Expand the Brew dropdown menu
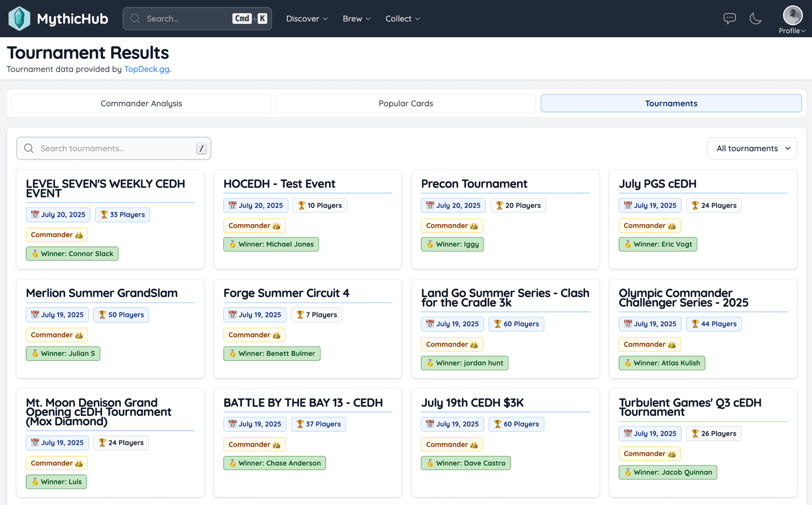Image resolution: width=812 pixels, height=505 pixels. (357, 19)
